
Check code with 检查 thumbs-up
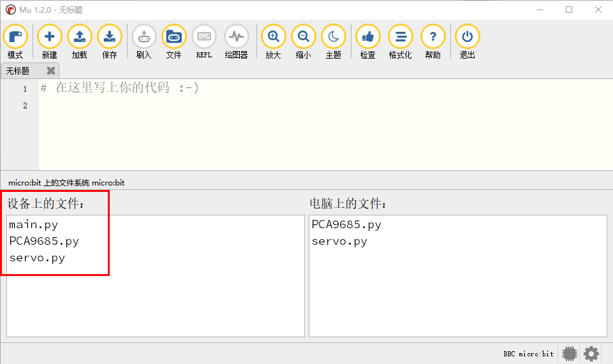pos(368,41)
